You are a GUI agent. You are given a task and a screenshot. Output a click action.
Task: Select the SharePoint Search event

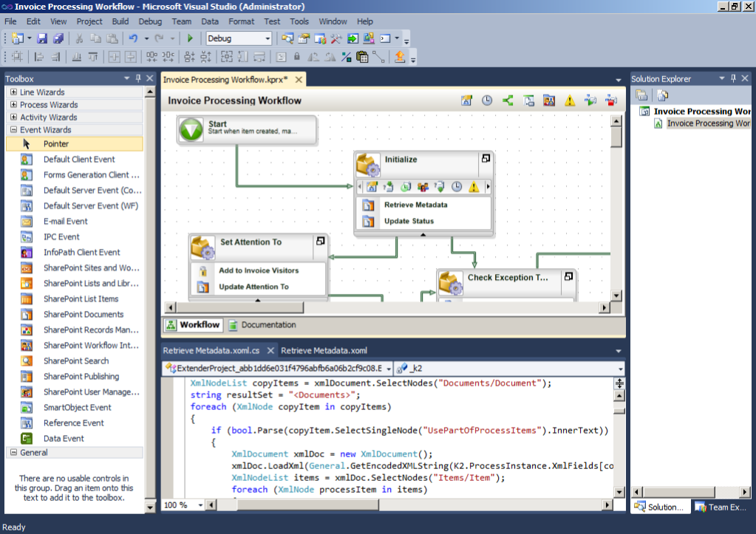tap(75, 361)
